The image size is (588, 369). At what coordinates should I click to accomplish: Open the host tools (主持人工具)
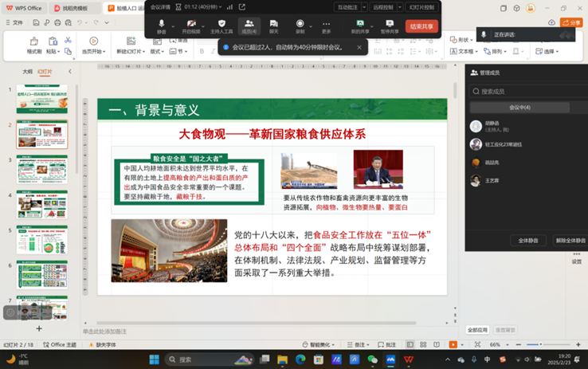[x=221, y=26]
